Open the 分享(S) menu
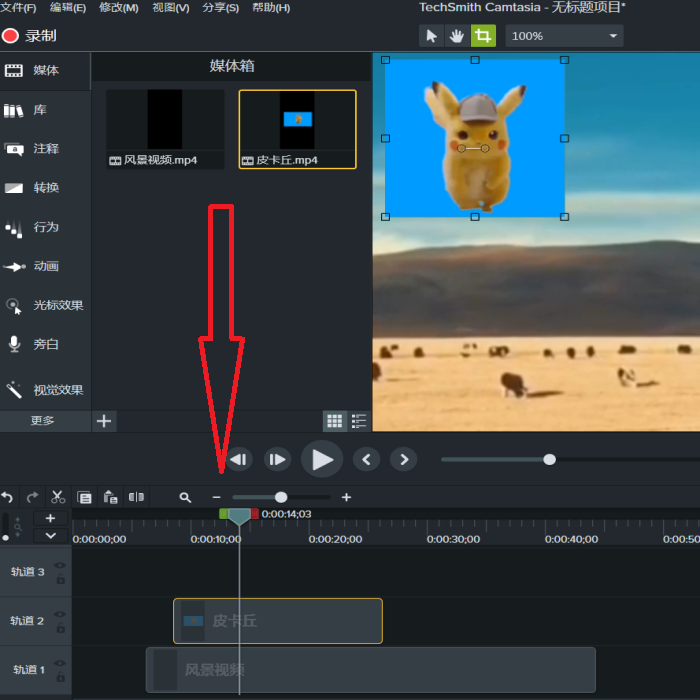Viewport: 700px width, 700px height. tap(221, 8)
